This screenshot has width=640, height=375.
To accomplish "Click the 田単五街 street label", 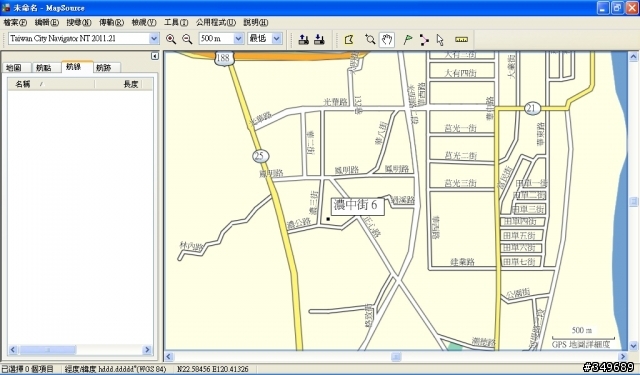I will click(519, 235).
